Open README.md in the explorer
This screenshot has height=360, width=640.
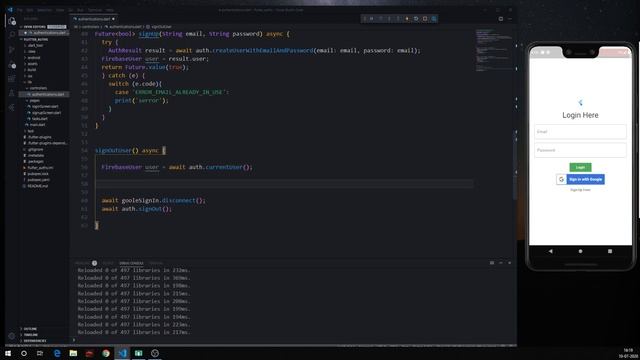point(38,186)
